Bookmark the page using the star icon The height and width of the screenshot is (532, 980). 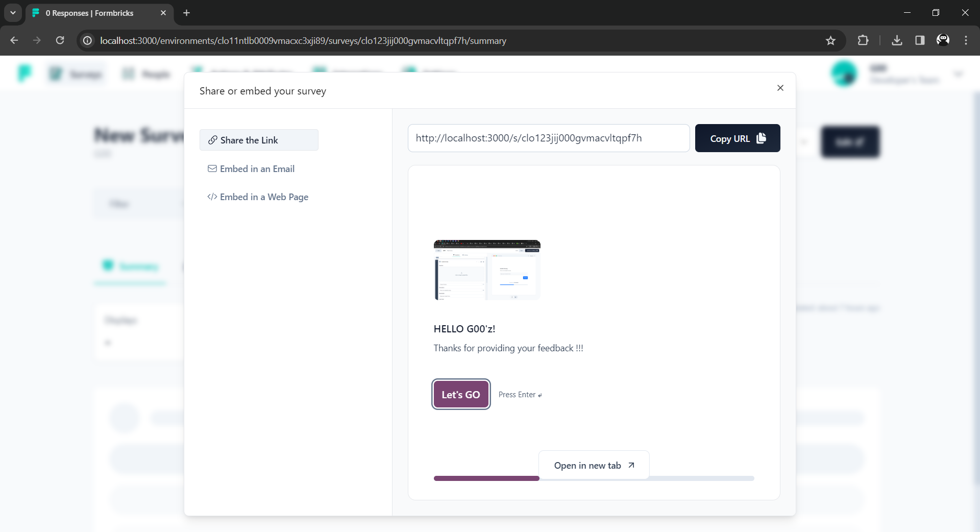click(x=830, y=40)
